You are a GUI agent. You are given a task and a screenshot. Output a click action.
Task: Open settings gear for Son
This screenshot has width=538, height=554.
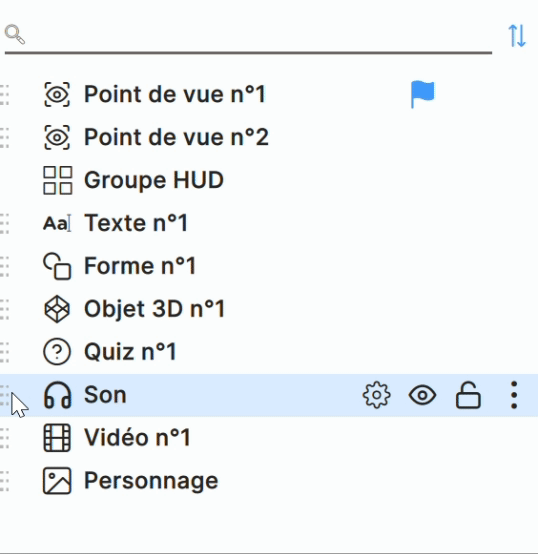pyautogui.click(x=377, y=395)
